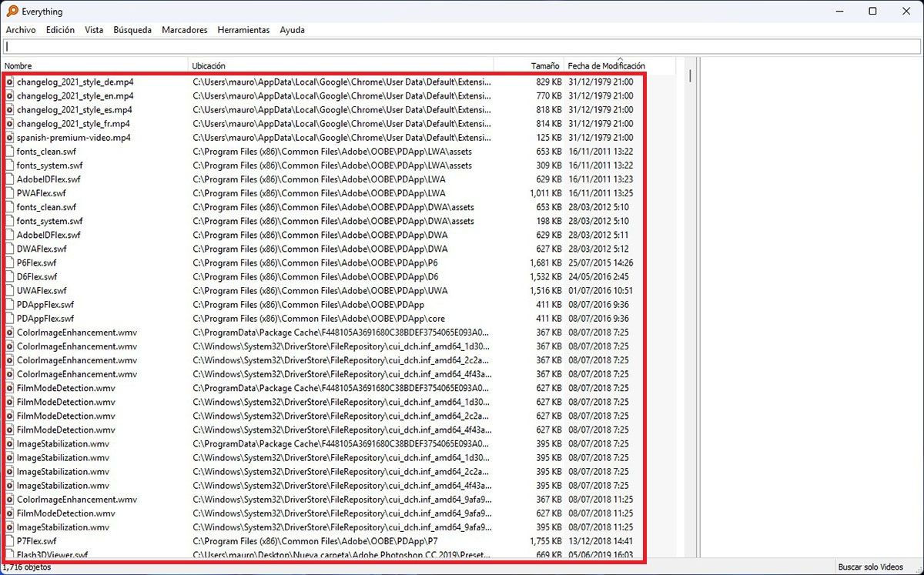The height and width of the screenshot is (575, 924).
Task: Click date cell '25/07/2015 14:26'
Action: [601, 262]
